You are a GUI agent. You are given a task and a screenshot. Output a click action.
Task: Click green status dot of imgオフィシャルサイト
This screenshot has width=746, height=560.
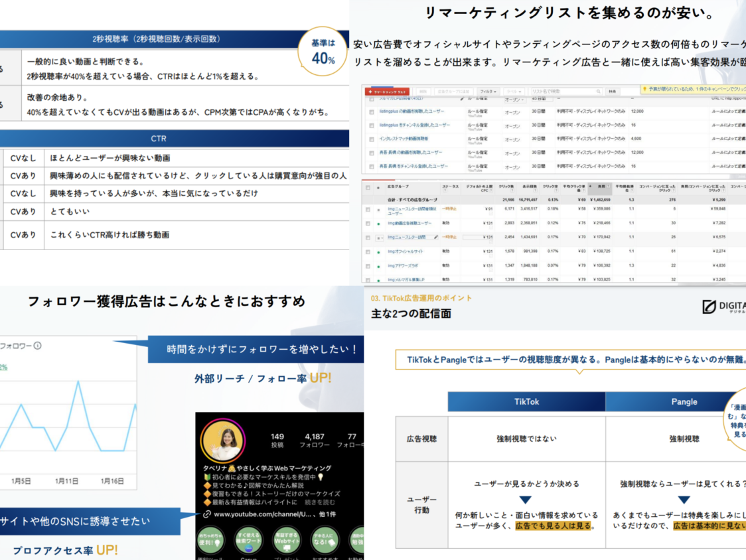379,252
